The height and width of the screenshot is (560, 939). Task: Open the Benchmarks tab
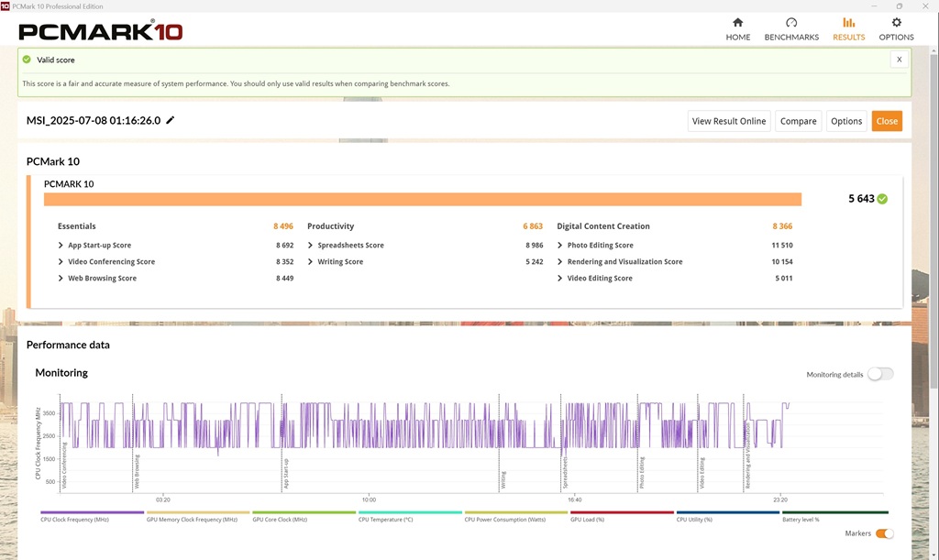tap(791, 28)
